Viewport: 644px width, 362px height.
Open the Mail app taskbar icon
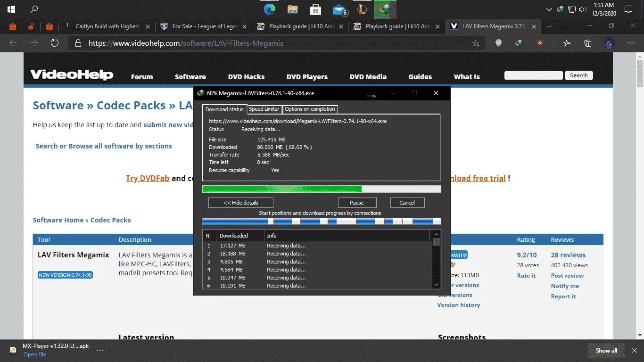click(339, 9)
